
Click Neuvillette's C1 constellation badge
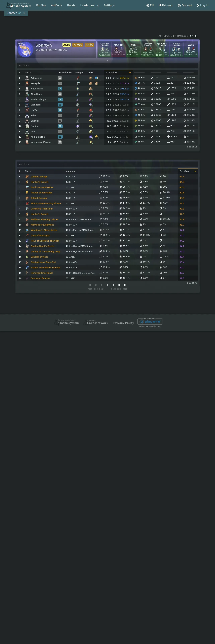point(60,89)
